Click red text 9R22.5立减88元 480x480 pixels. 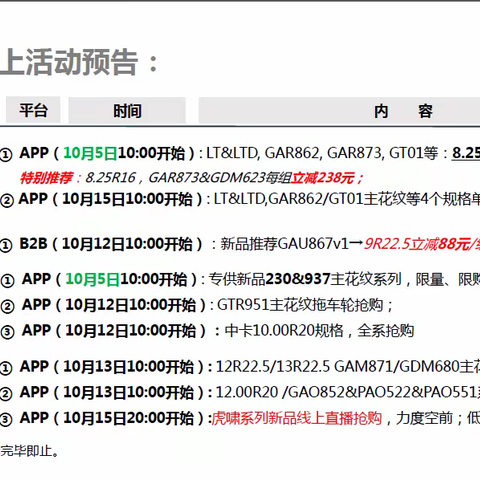(x=417, y=244)
